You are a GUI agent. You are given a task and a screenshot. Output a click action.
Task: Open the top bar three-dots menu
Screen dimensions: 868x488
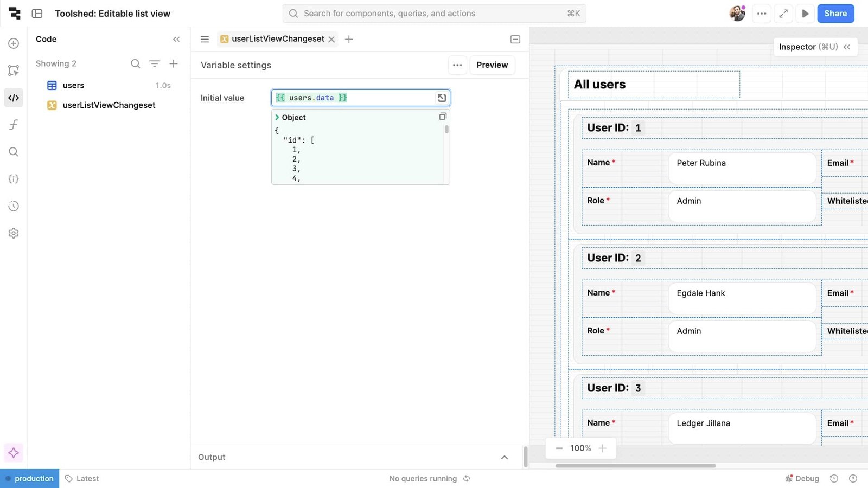coord(762,14)
